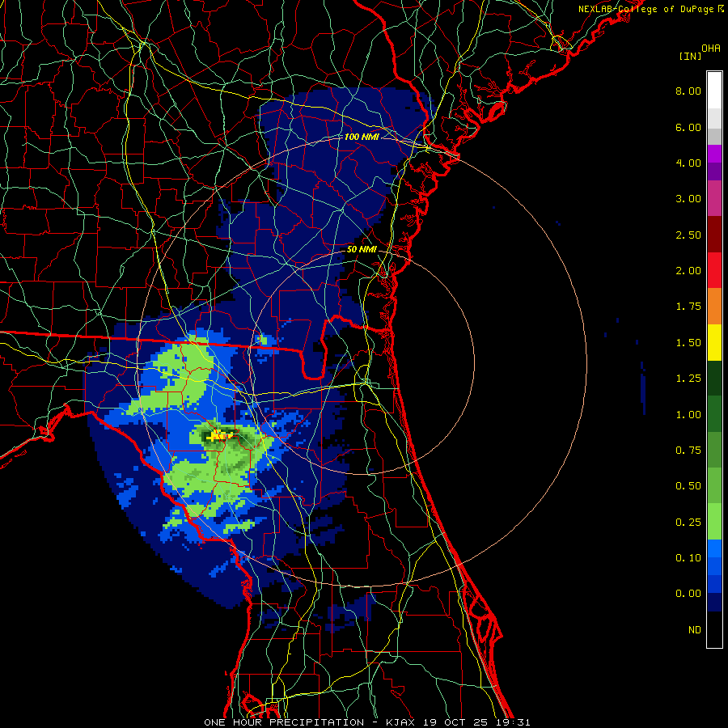Click the 0.75 legend value

pos(688,451)
